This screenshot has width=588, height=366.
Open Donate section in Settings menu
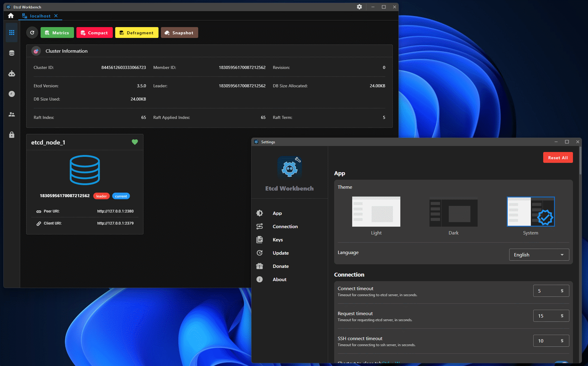pos(281,266)
